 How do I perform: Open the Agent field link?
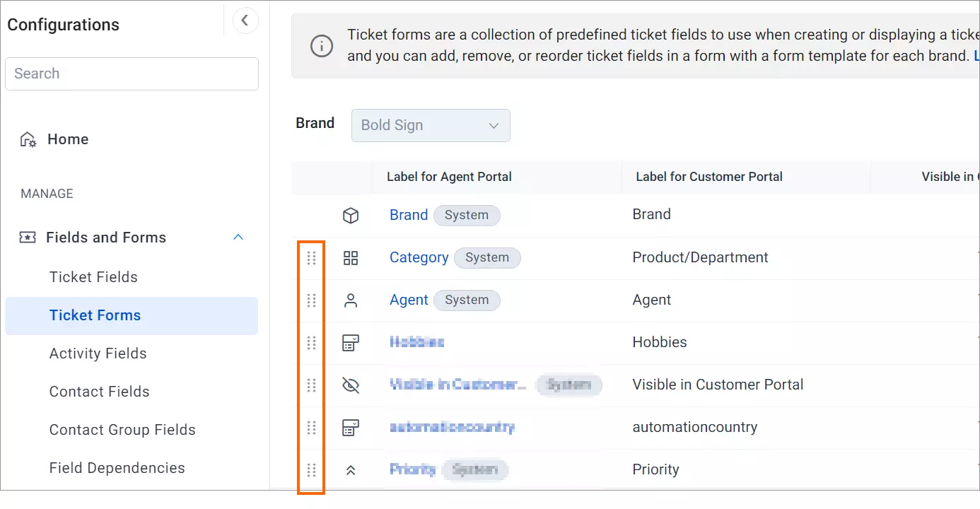409,300
